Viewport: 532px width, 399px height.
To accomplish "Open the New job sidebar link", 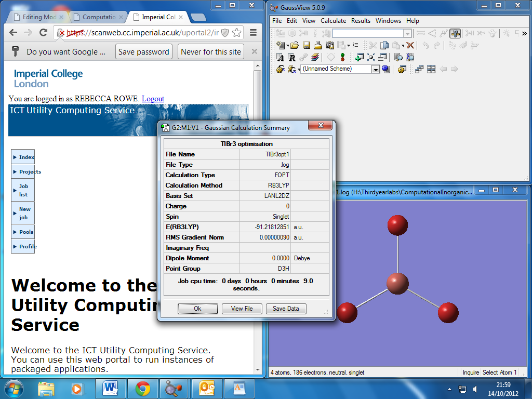I will tap(23, 213).
